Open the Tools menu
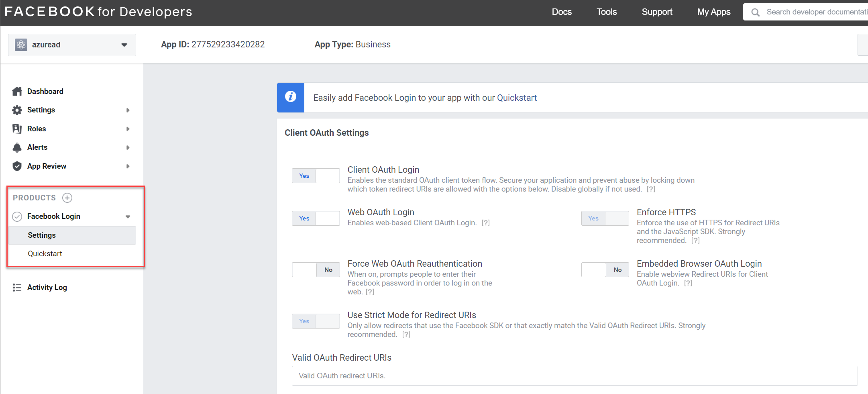 pyautogui.click(x=607, y=12)
